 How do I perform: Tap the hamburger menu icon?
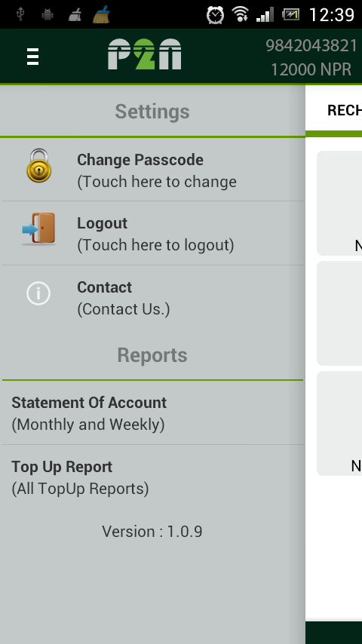(32, 57)
